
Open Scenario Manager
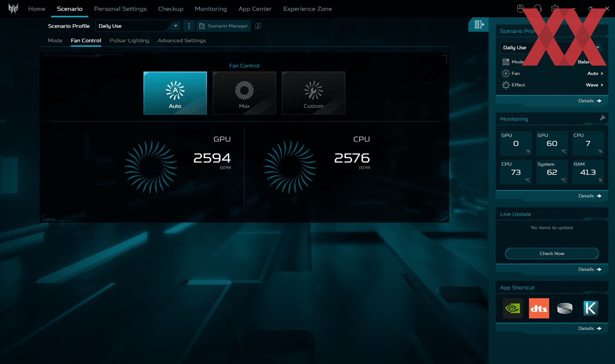[x=224, y=26]
